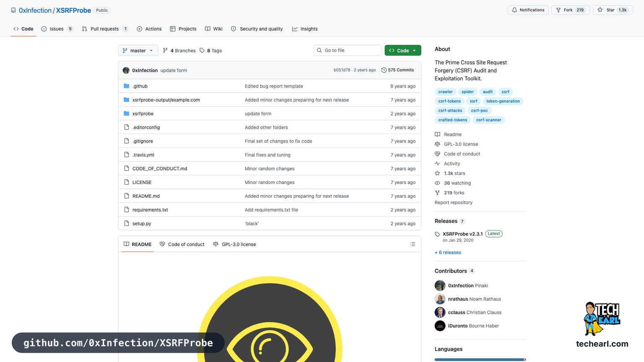This screenshot has height=362, width=644.
Task: Open the xsrfprobe-output/example.com folder
Action: (x=166, y=100)
